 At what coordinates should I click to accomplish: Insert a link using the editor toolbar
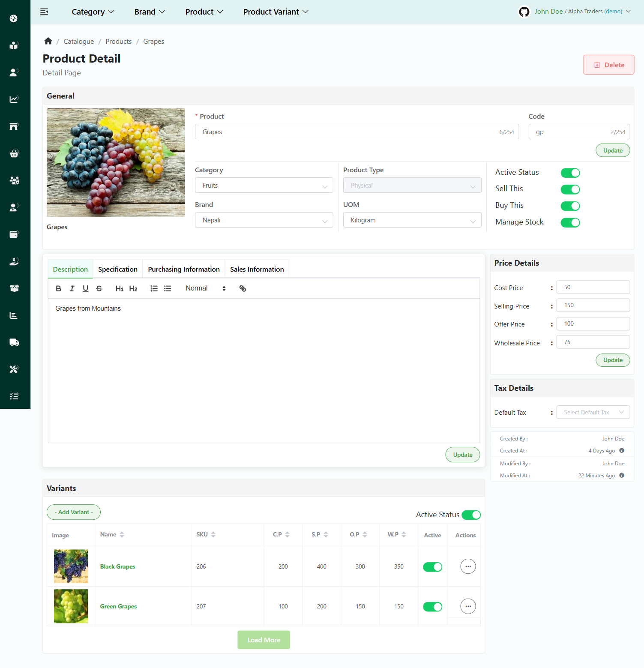click(243, 288)
